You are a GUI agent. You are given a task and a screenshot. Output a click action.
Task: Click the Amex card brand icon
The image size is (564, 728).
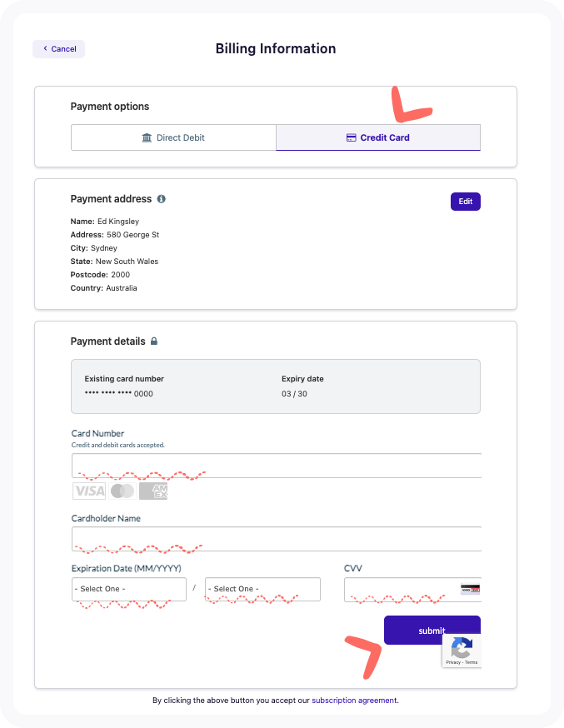(x=153, y=490)
